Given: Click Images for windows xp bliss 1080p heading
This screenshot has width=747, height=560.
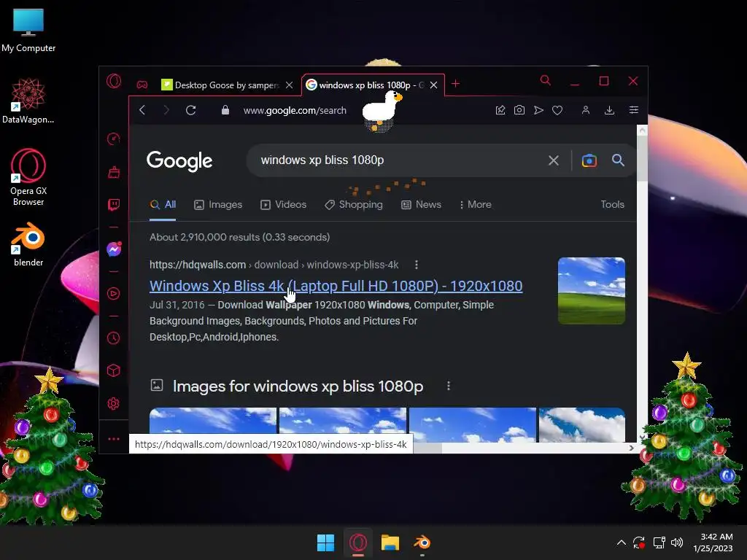Looking at the screenshot, I should 298,386.
